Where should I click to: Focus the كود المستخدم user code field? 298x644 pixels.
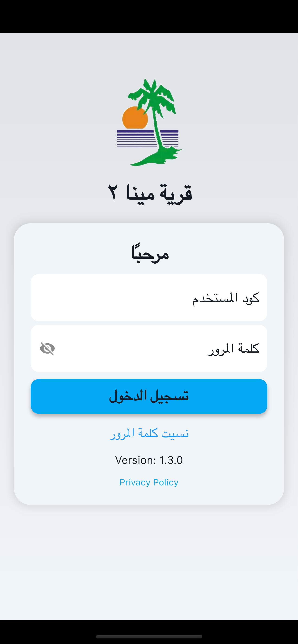(x=149, y=297)
